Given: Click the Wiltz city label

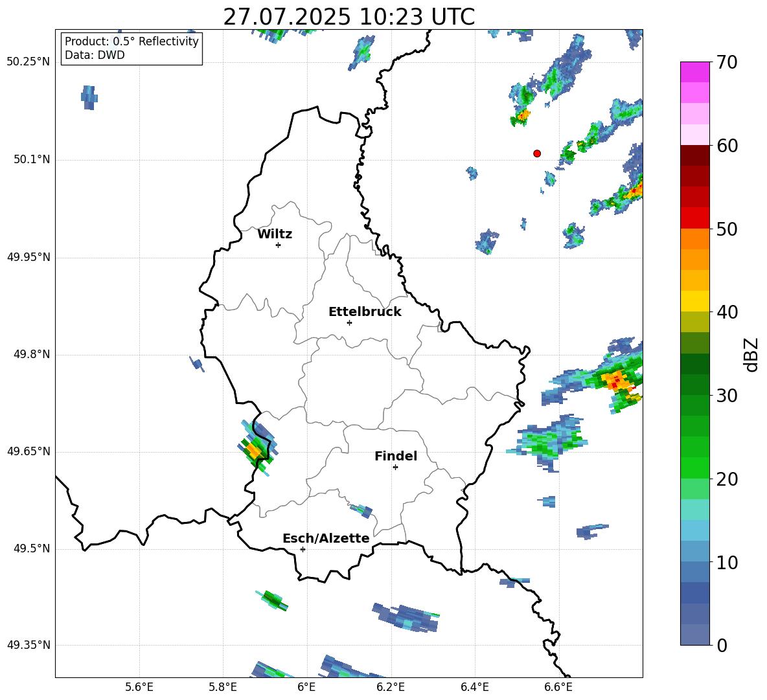Looking at the screenshot, I should 275,234.
